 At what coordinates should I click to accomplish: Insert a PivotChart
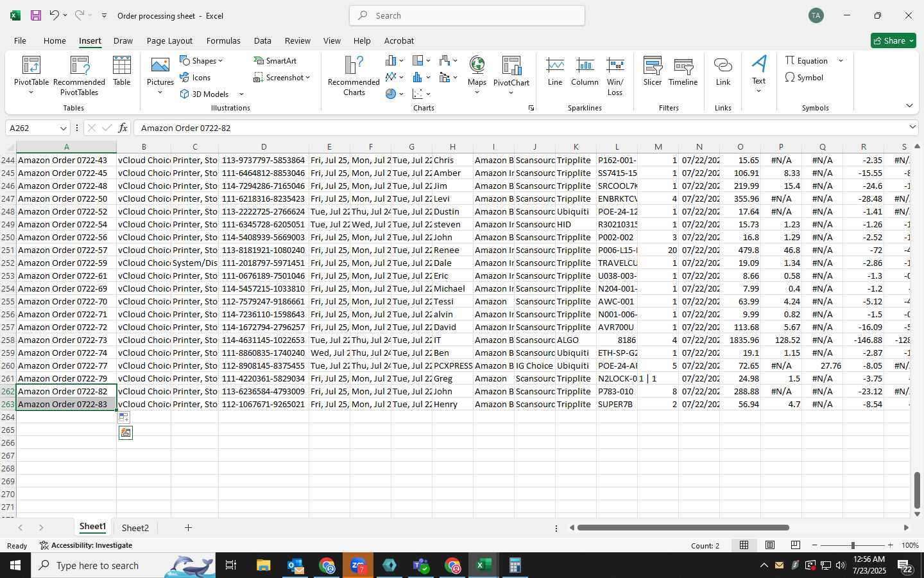click(511, 76)
